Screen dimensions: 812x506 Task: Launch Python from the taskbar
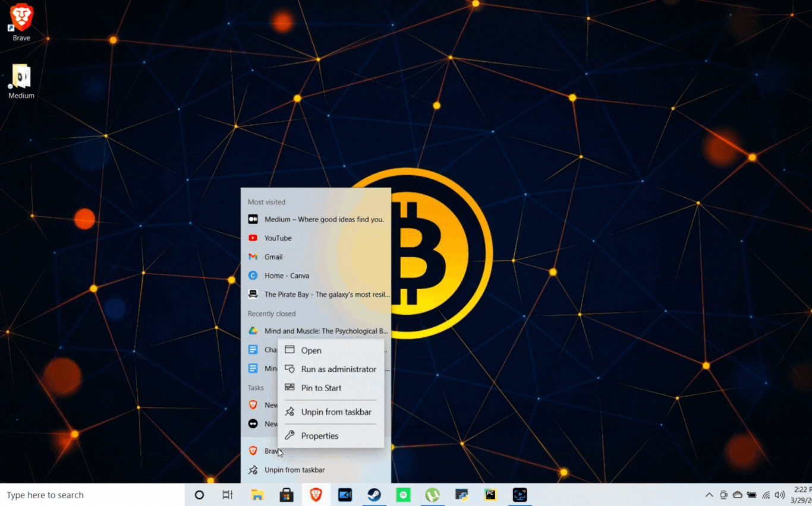point(461,495)
